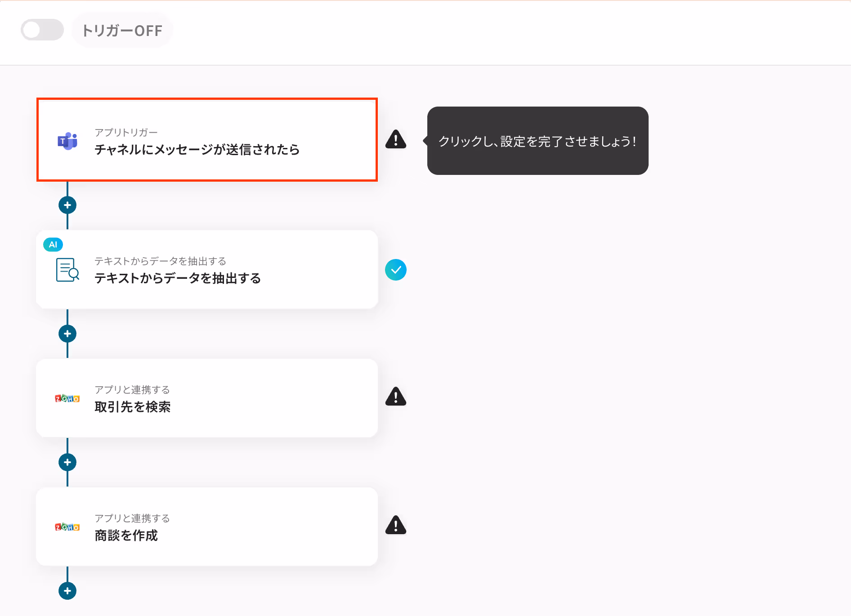Screen dimensions: 851x616
Task: Click the small gray テキストからデータを抽出する subtitle
Action: (x=160, y=261)
